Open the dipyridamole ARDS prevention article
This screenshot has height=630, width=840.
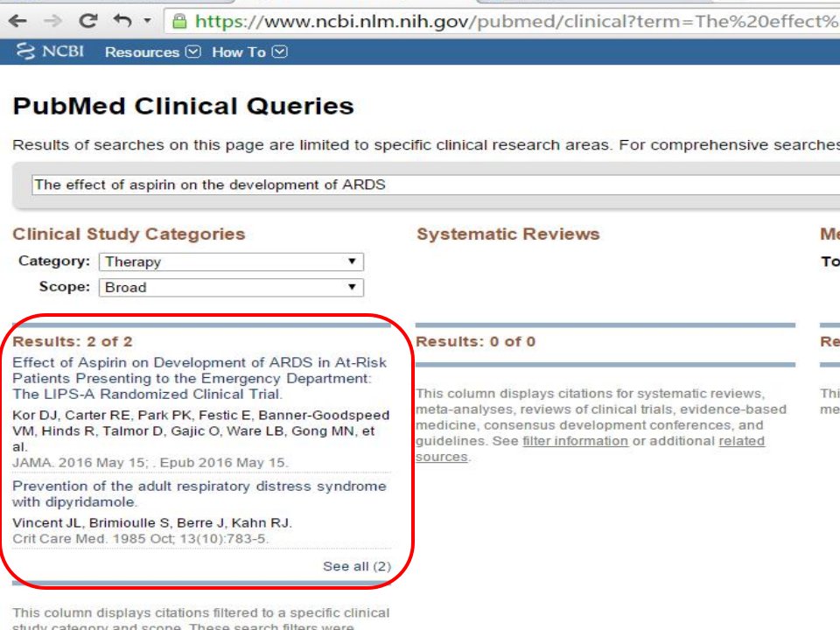[x=199, y=493]
